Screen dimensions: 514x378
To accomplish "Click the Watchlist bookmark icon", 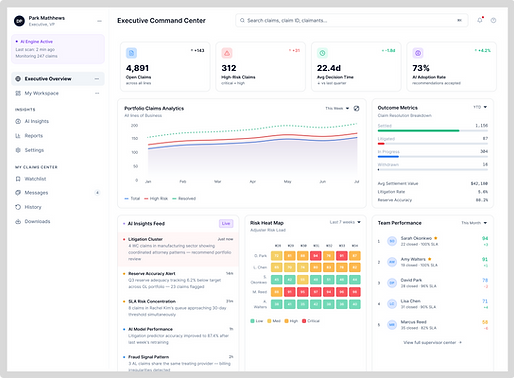I will 18,179.
